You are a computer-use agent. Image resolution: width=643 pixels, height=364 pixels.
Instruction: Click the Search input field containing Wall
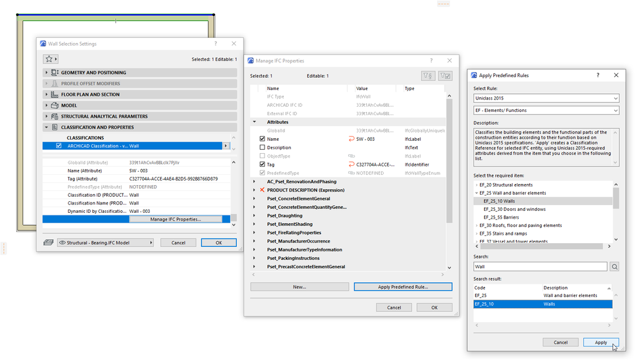coord(540,267)
